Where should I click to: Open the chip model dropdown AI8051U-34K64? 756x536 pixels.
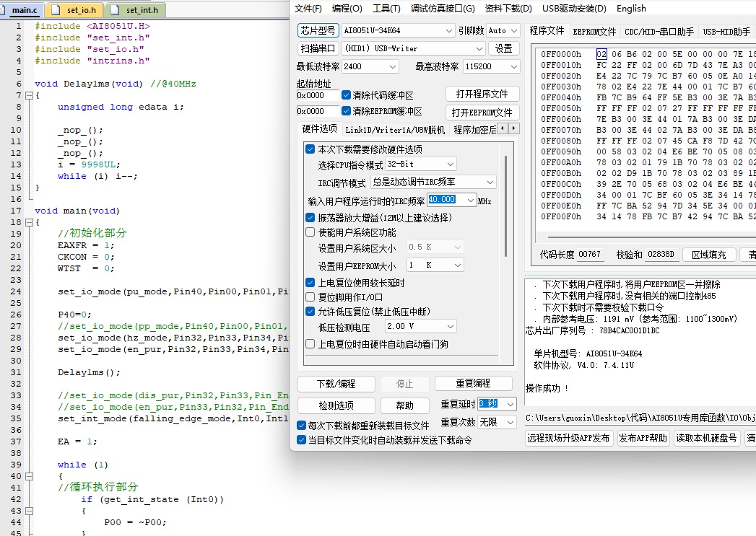[399, 30]
